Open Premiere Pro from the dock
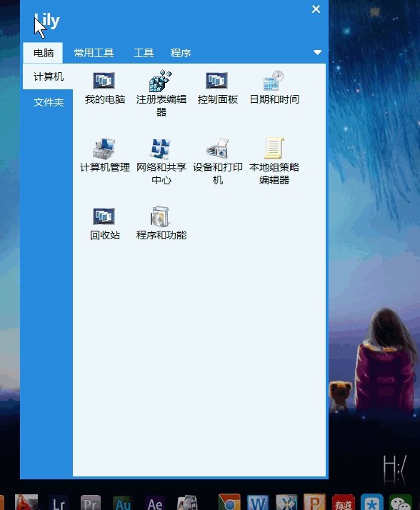Viewport: 420px width, 510px height. 91,502
